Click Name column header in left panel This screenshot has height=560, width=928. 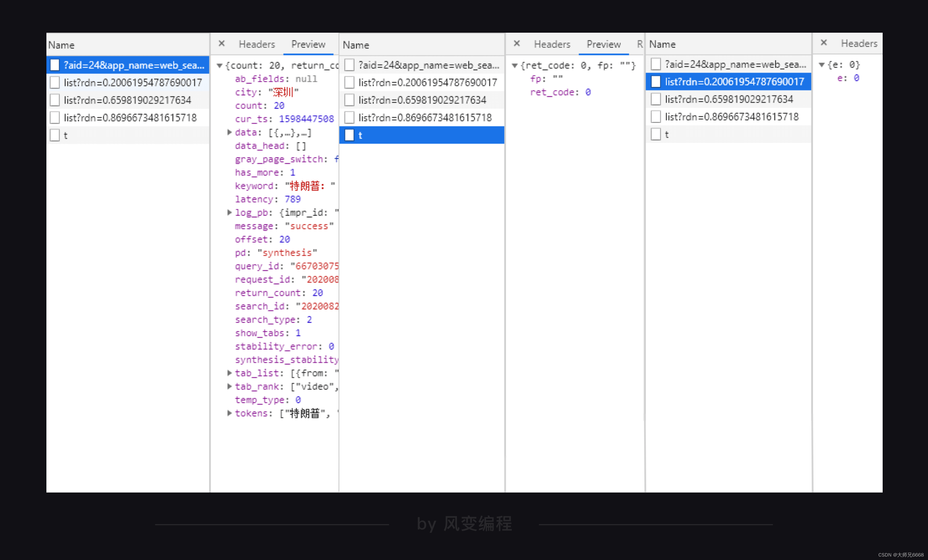click(128, 45)
